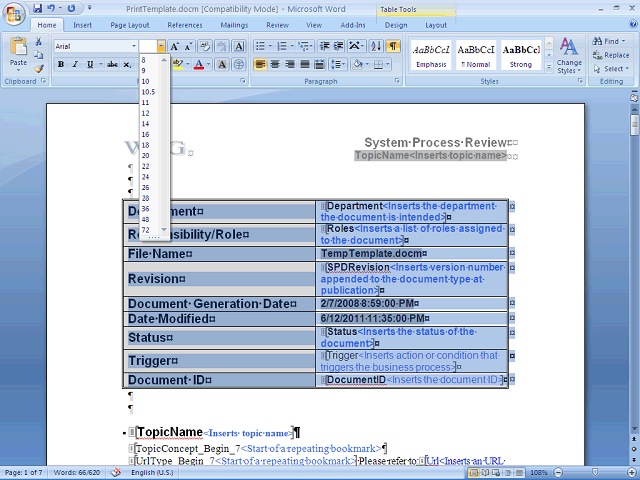The height and width of the screenshot is (480, 640).
Task: Switch to the Review tab
Action: pyautogui.click(x=278, y=25)
